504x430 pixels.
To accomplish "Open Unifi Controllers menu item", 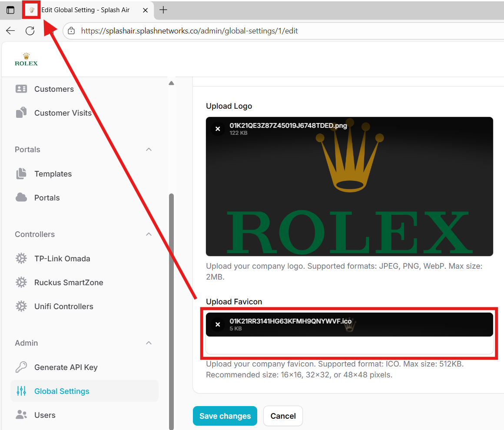I will [x=63, y=307].
